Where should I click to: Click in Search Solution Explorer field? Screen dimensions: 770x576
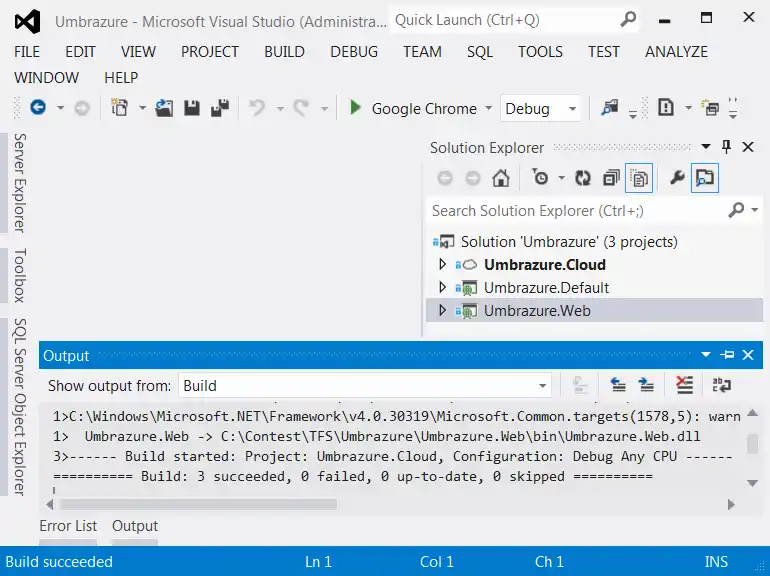[577, 211]
